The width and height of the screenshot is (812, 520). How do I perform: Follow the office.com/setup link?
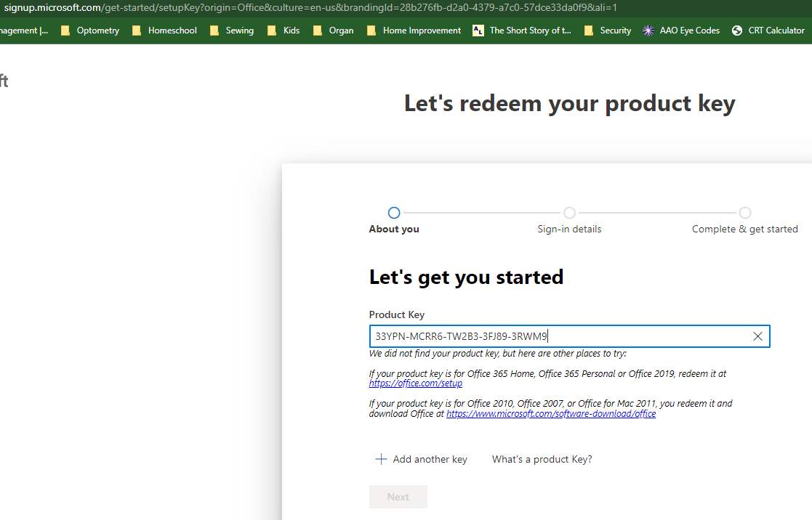point(415,383)
